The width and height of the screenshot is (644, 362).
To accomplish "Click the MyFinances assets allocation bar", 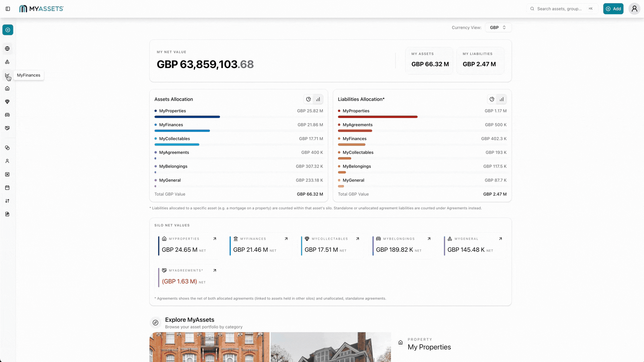I will coord(182,131).
